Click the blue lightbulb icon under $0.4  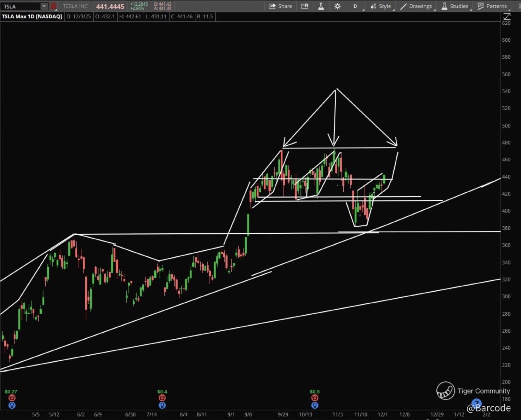pos(162,405)
